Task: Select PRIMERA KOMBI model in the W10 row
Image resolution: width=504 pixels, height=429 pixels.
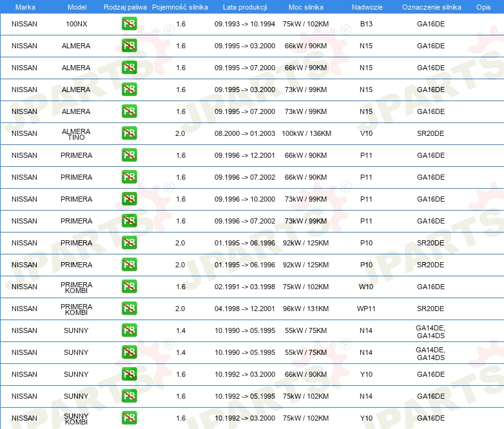Action: pos(76,287)
